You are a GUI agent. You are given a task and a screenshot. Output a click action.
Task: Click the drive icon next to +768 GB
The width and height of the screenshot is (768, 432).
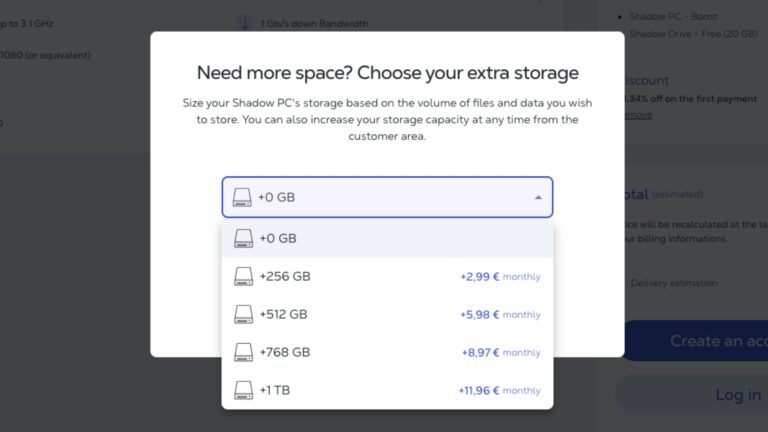pyautogui.click(x=243, y=352)
